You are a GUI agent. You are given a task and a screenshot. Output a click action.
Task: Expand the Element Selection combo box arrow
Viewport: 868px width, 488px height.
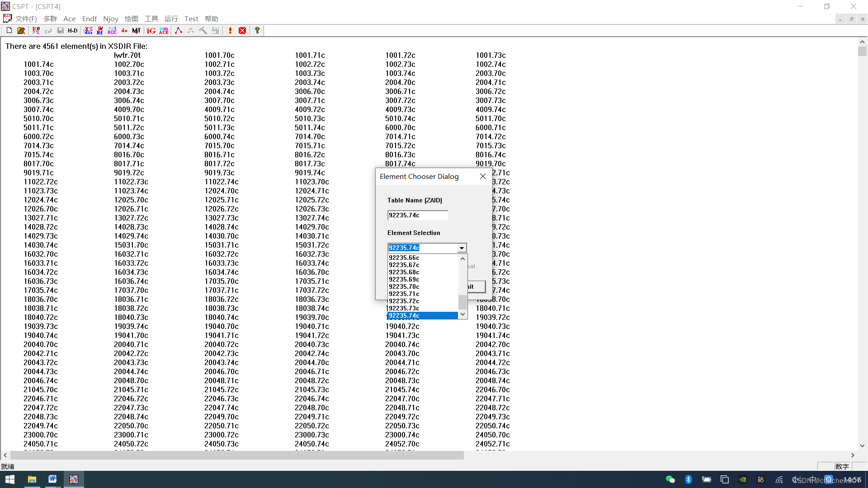pyautogui.click(x=462, y=248)
